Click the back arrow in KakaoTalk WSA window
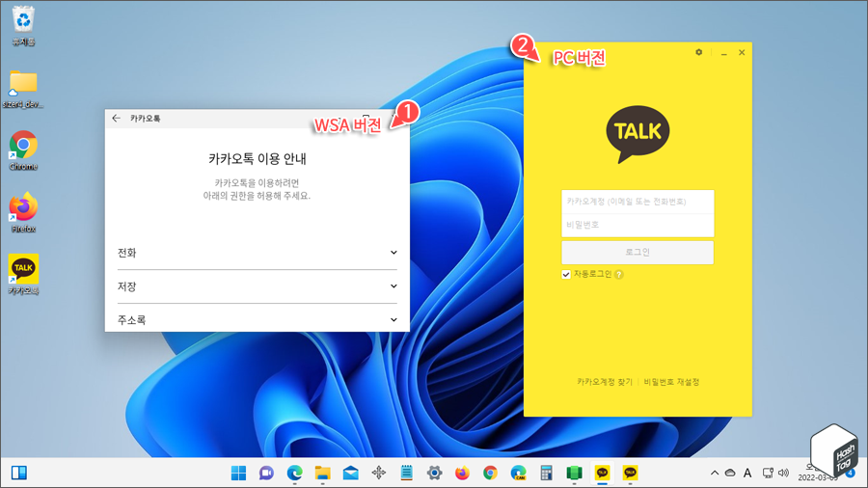 tap(116, 119)
